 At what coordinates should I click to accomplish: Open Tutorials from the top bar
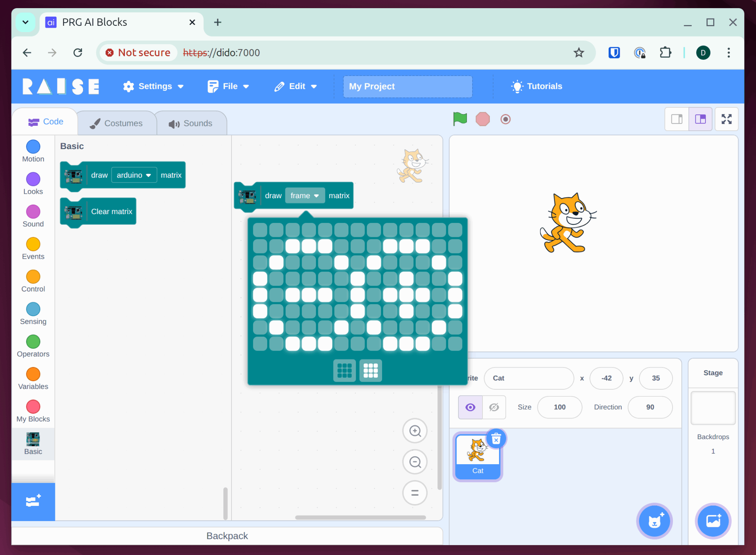click(537, 86)
